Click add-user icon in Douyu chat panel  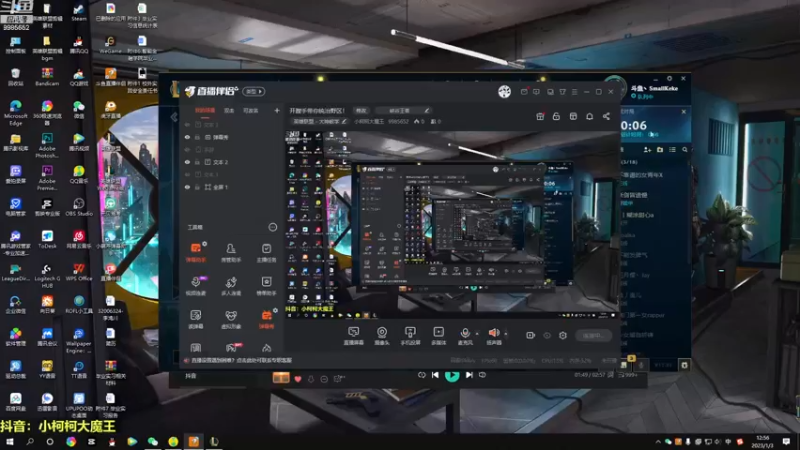pos(647,149)
